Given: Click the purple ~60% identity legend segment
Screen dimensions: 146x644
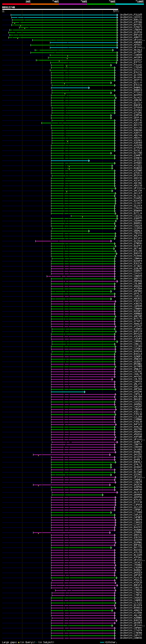Looking at the screenshot, I should click(x=73, y=4).
